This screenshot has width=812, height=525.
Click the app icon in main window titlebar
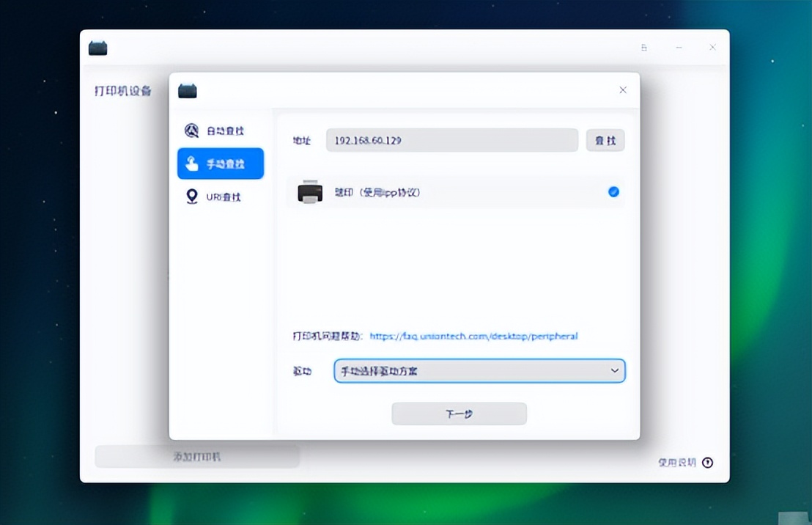click(x=97, y=47)
